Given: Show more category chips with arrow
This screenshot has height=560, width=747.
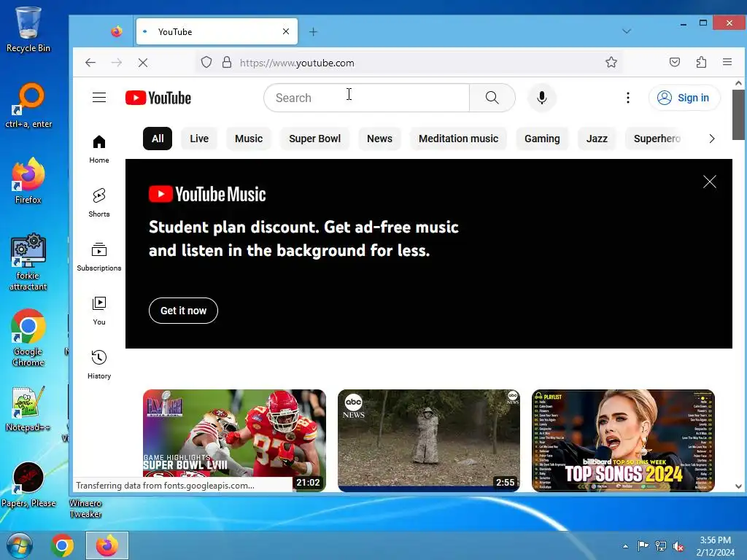Looking at the screenshot, I should 712,139.
